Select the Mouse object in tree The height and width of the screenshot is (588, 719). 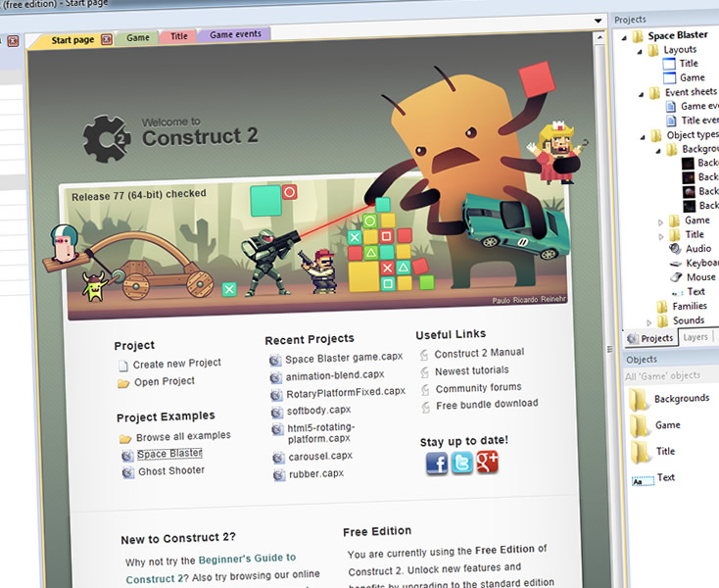700,277
